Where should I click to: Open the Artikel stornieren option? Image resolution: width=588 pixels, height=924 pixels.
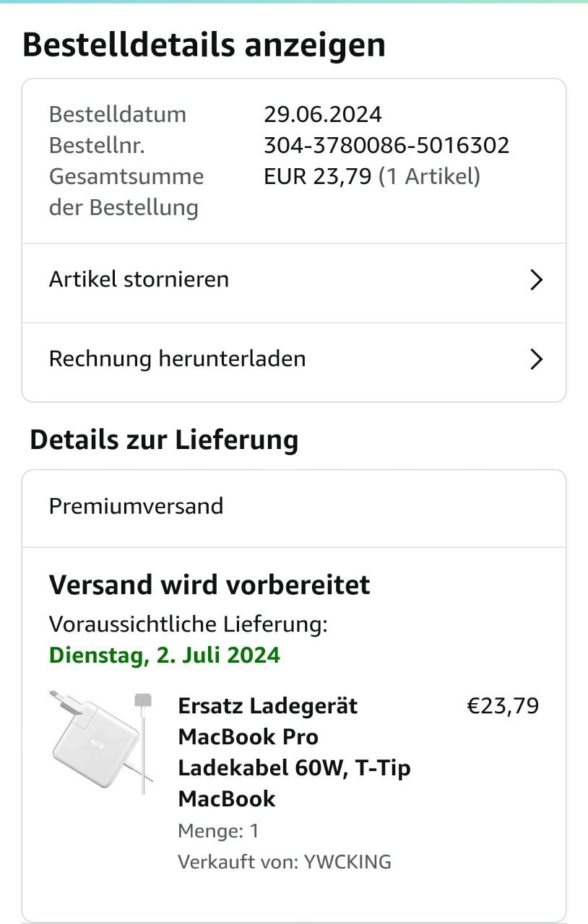point(139,279)
